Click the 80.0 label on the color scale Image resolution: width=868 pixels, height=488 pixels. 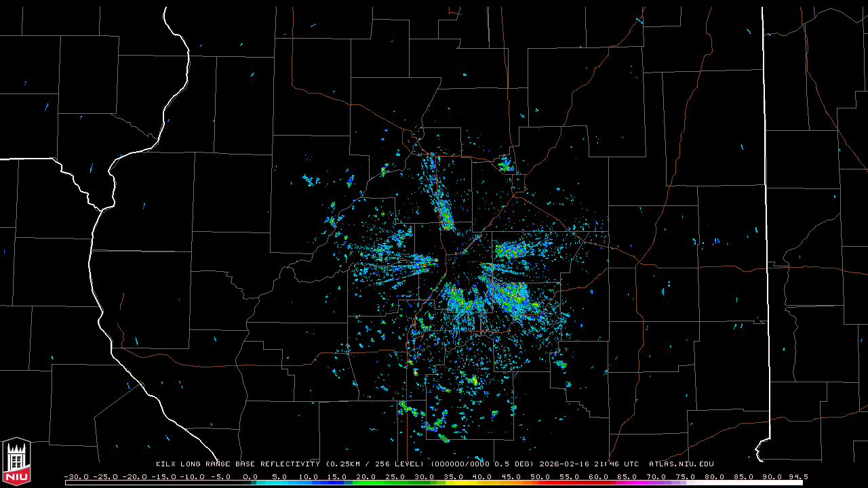click(715, 476)
